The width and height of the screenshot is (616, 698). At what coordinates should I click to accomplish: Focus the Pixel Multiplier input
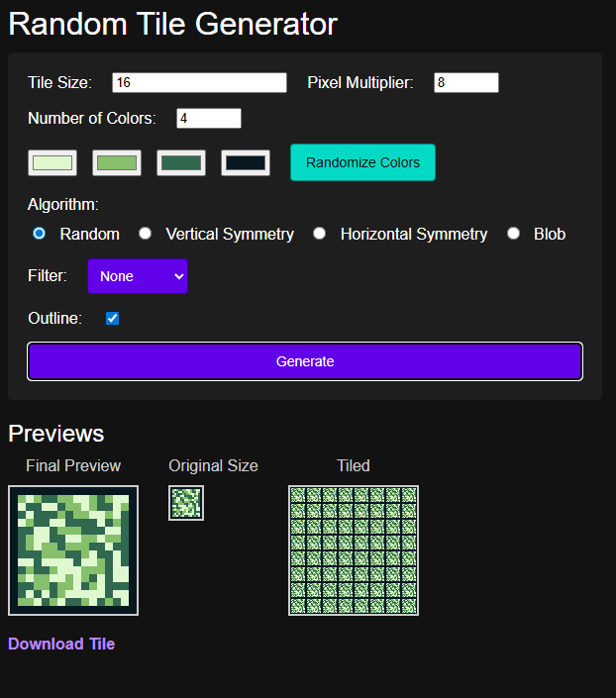(466, 83)
